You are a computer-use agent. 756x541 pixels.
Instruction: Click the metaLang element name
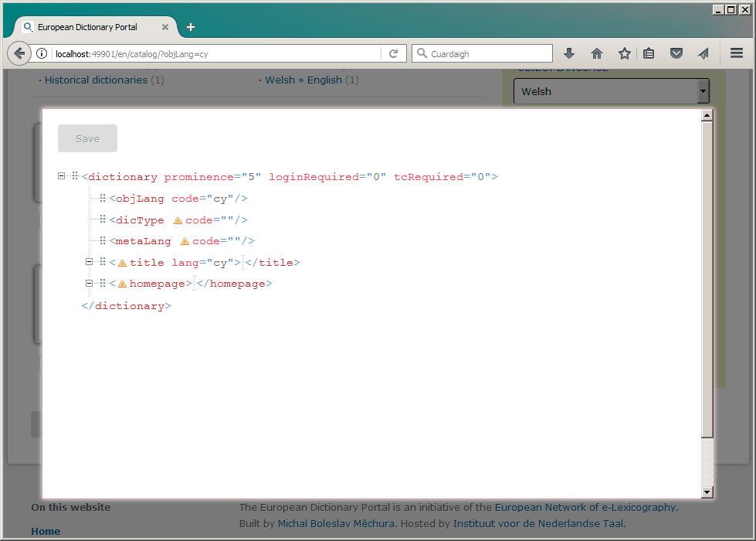tap(143, 241)
